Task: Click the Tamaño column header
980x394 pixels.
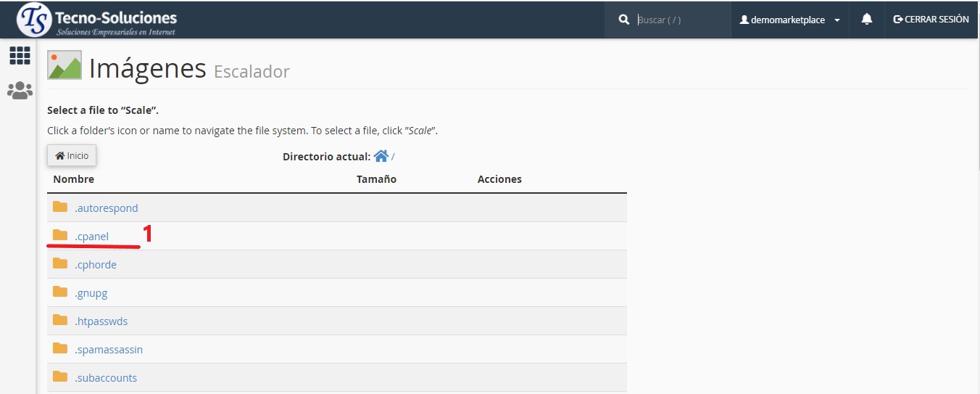Action: 376,179
